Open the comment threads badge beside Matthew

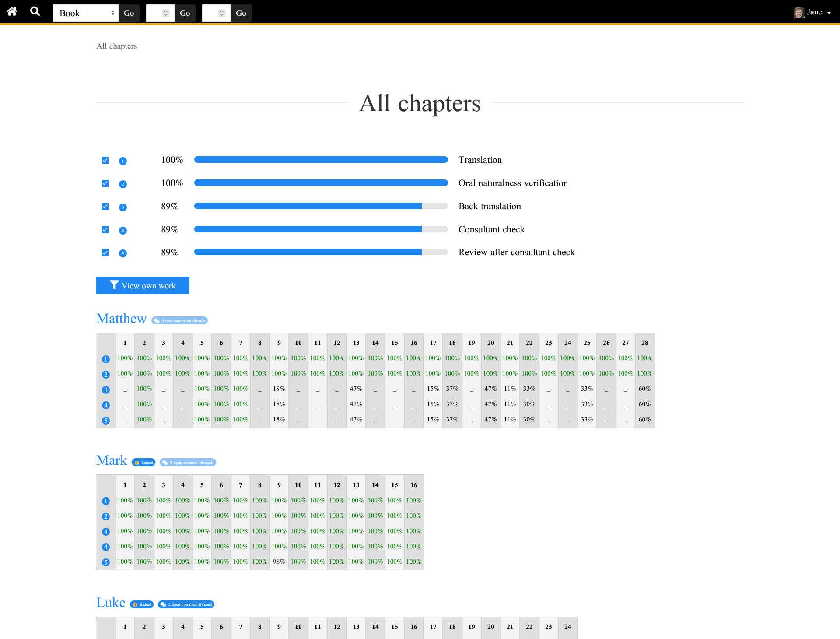[180, 320]
